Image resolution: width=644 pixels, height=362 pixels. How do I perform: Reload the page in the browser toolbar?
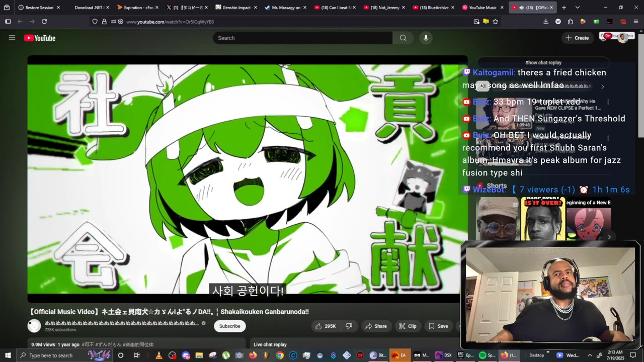point(44,22)
